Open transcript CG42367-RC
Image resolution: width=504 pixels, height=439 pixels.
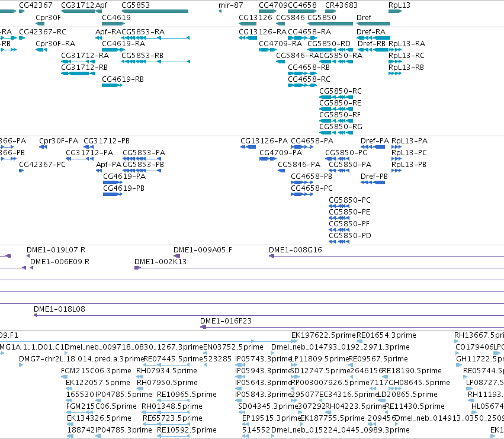click(43, 32)
